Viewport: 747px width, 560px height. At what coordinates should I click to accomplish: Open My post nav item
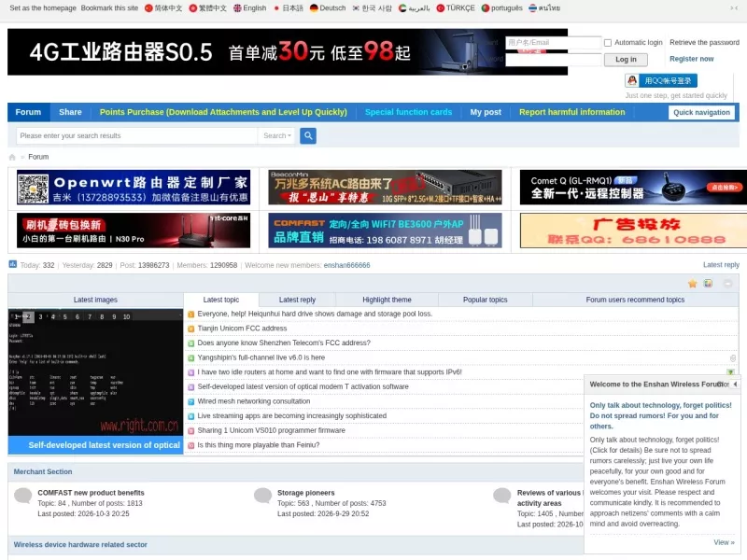coord(486,112)
